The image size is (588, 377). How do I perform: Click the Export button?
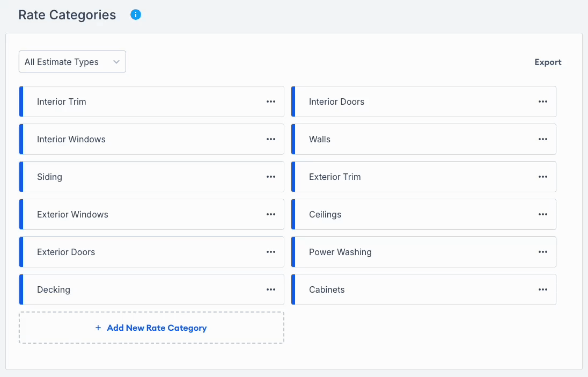point(548,62)
